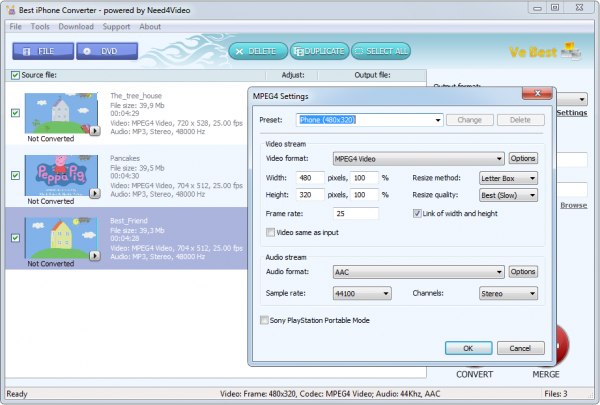The image size is (600, 405).
Task: Click the Frame rate field
Action: 356,214
